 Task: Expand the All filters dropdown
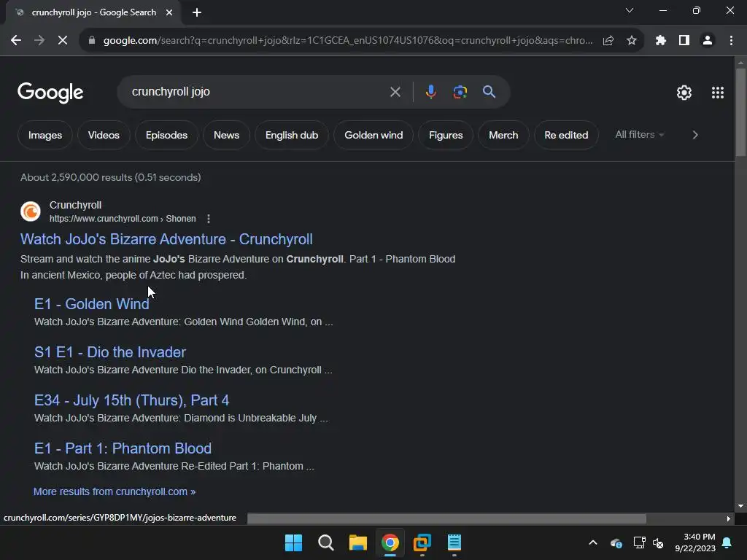tap(639, 135)
